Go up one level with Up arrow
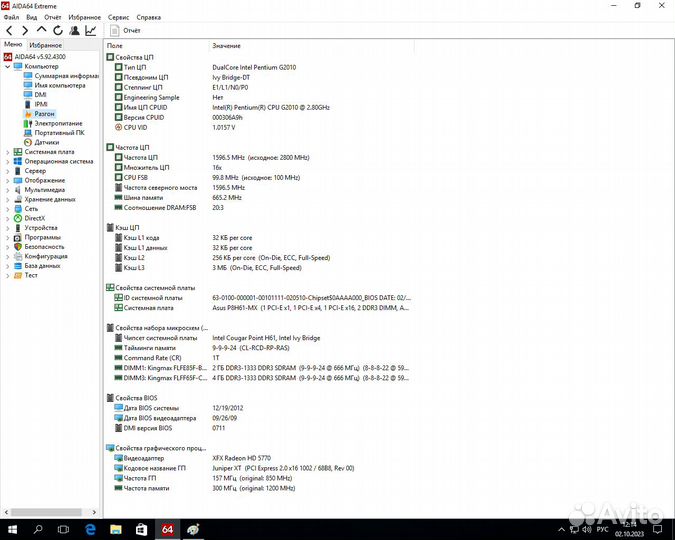Screen dimensions: 675x540 [41, 30]
